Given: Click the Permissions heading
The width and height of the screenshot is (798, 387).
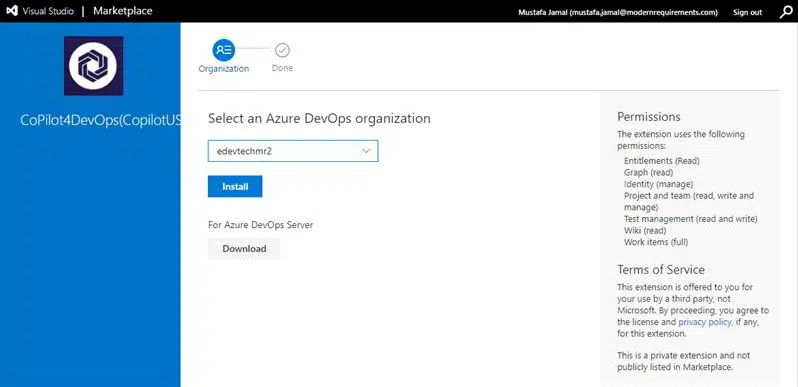Looking at the screenshot, I should 648,117.
